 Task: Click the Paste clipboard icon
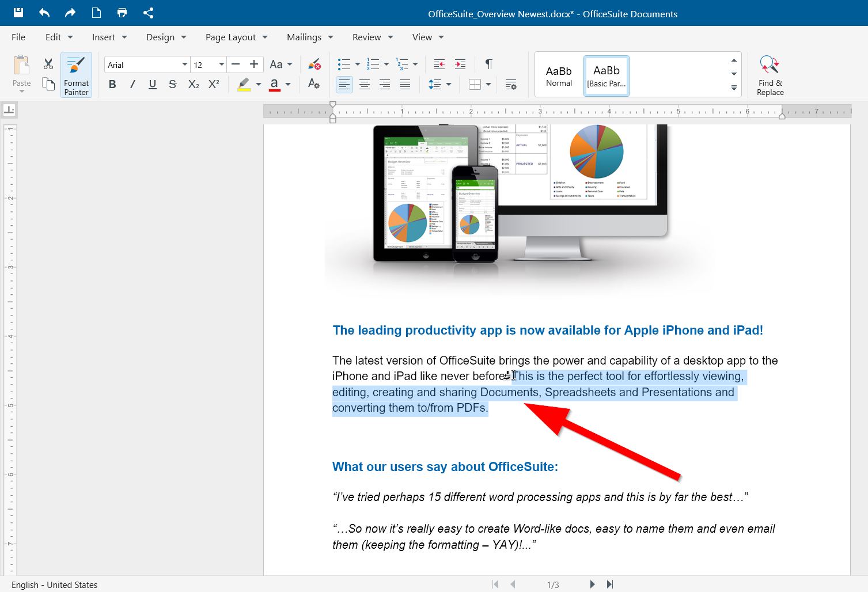[21, 66]
